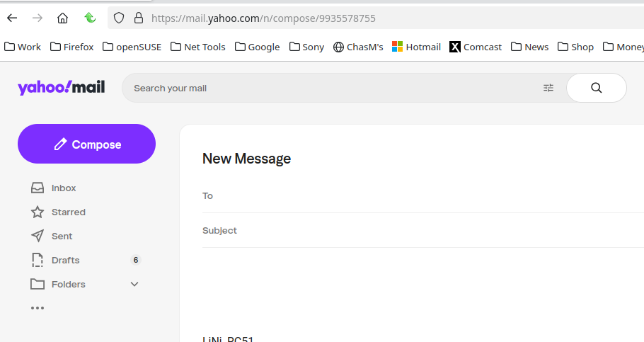Show more sidebar options (three dots)
Image resolution: width=644 pixels, height=342 pixels.
pyautogui.click(x=38, y=308)
